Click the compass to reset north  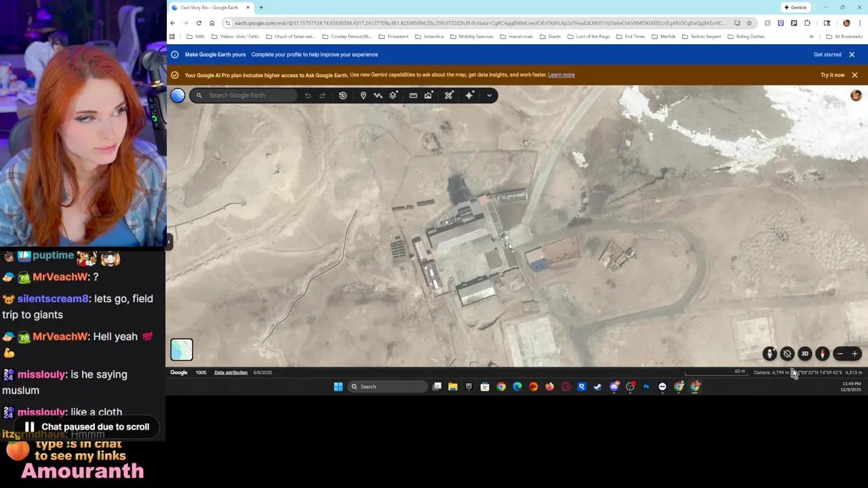click(x=822, y=354)
